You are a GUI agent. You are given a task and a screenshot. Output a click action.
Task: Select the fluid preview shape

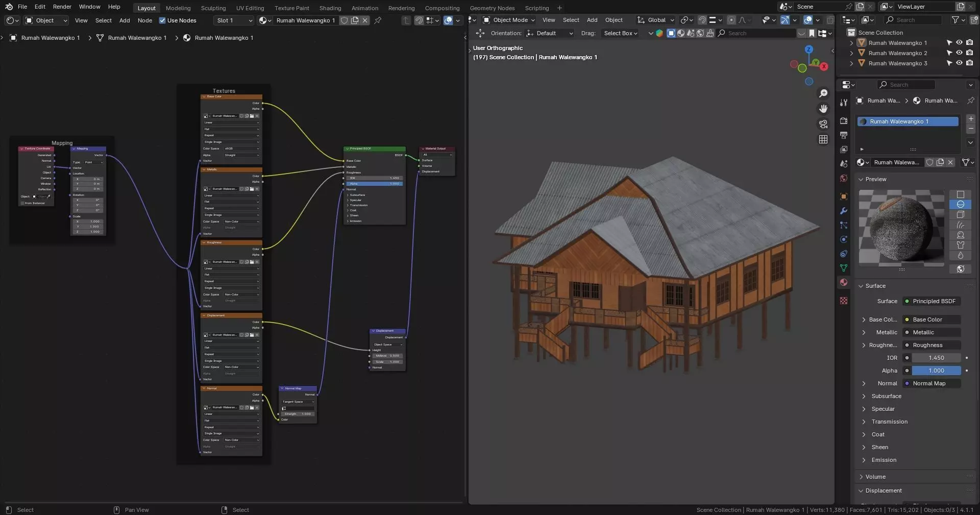coord(960,256)
